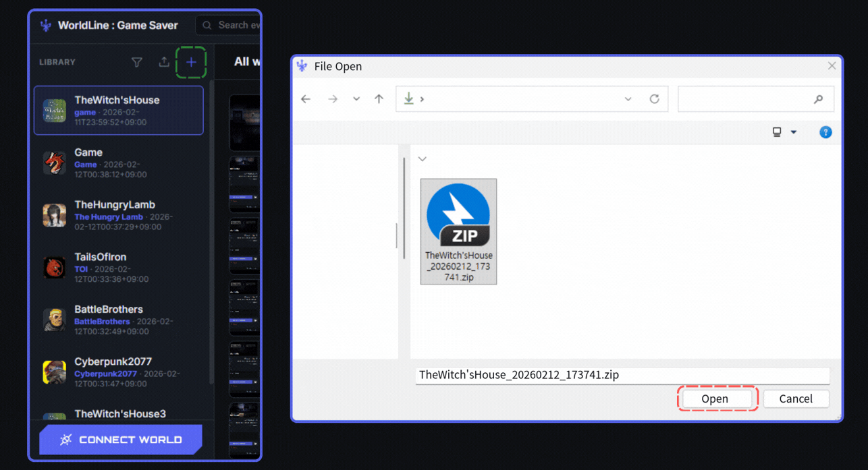868x470 pixels.
Task: Select TailsOfIron library entry
Action: tap(119, 268)
